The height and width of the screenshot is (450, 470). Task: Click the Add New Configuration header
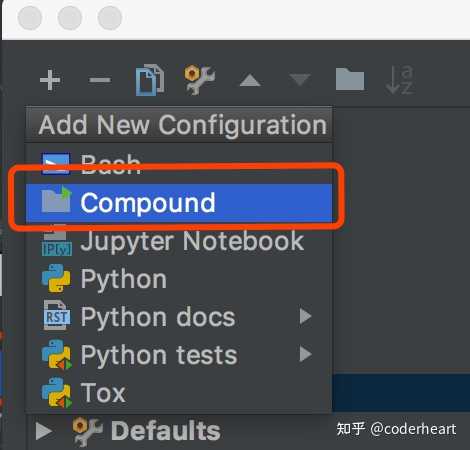182,125
